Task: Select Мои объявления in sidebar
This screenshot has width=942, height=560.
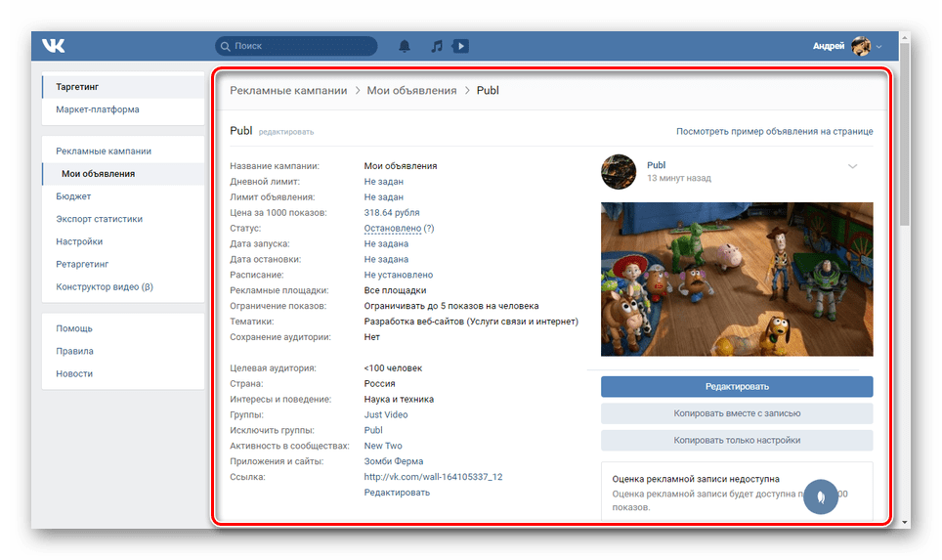Action: point(123,174)
